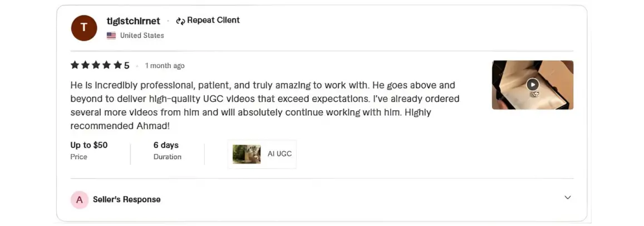The width and height of the screenshot is (644, 226).
Task: Click the Repeat Client arrows icon
Action: [180, 21]
